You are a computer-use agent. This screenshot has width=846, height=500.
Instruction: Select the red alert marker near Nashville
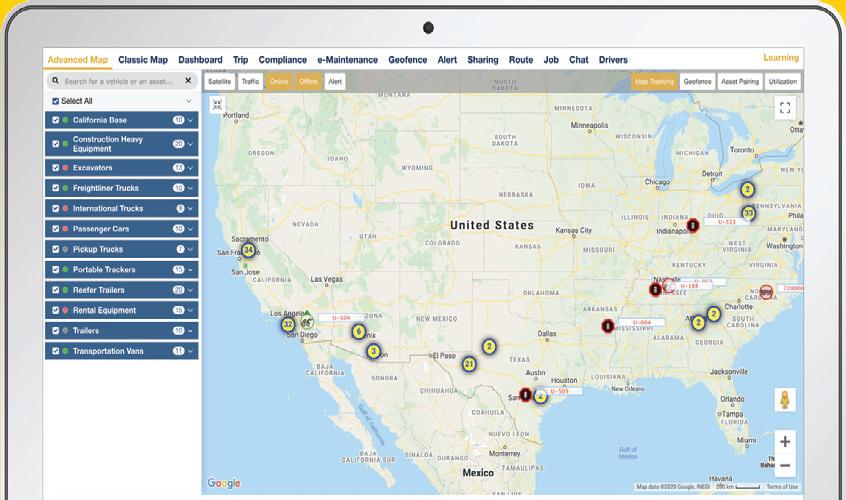pos(655,290)
